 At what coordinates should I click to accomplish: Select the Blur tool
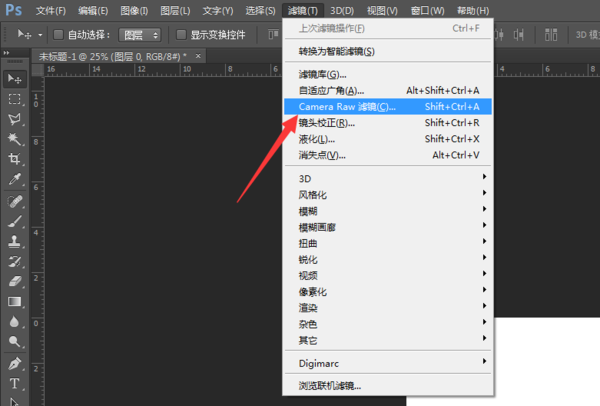coord(15,321)
